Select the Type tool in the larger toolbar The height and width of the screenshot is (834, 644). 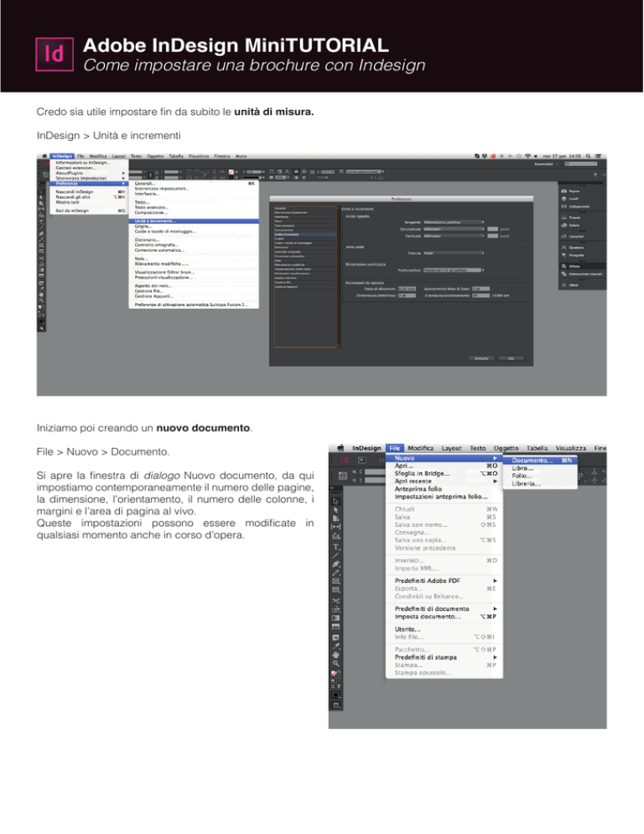point(336,547)
